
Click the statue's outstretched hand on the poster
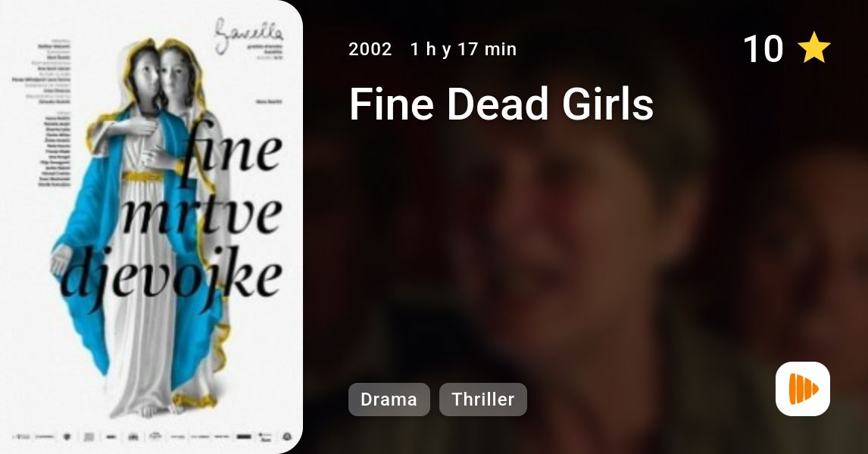(61, 260)
